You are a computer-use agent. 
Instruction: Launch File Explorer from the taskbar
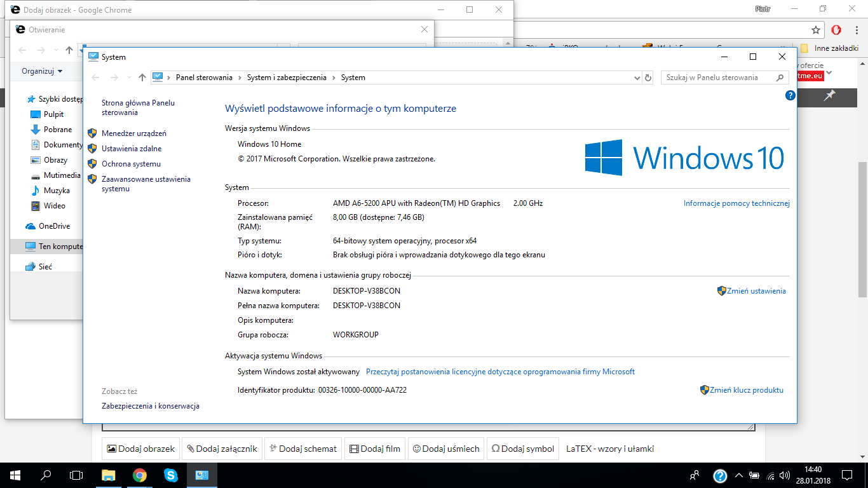109,475
